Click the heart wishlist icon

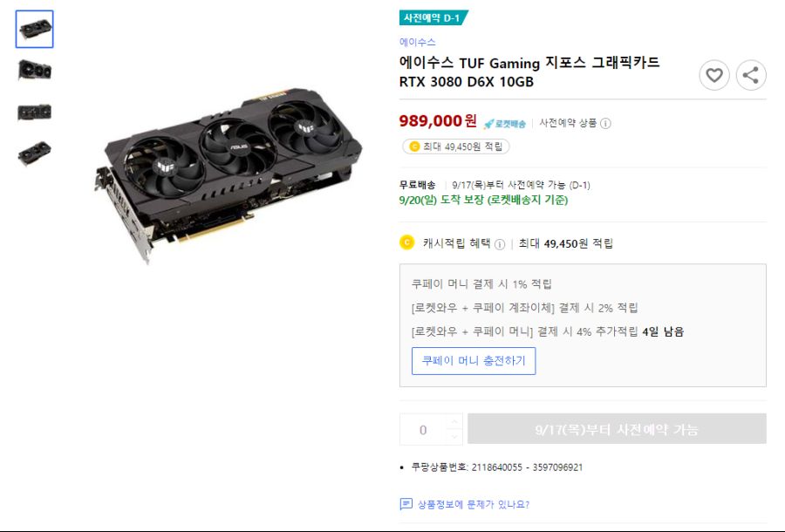coord(713,76)
